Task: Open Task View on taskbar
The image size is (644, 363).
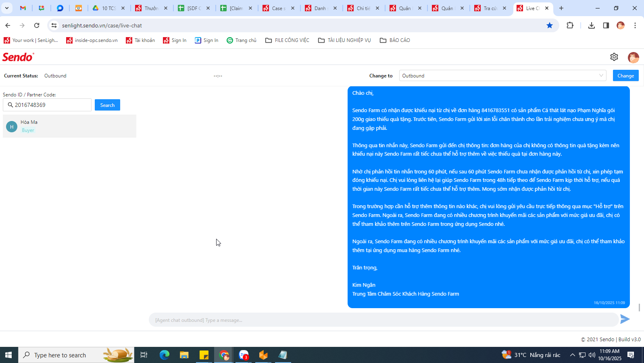Action: 144,355
